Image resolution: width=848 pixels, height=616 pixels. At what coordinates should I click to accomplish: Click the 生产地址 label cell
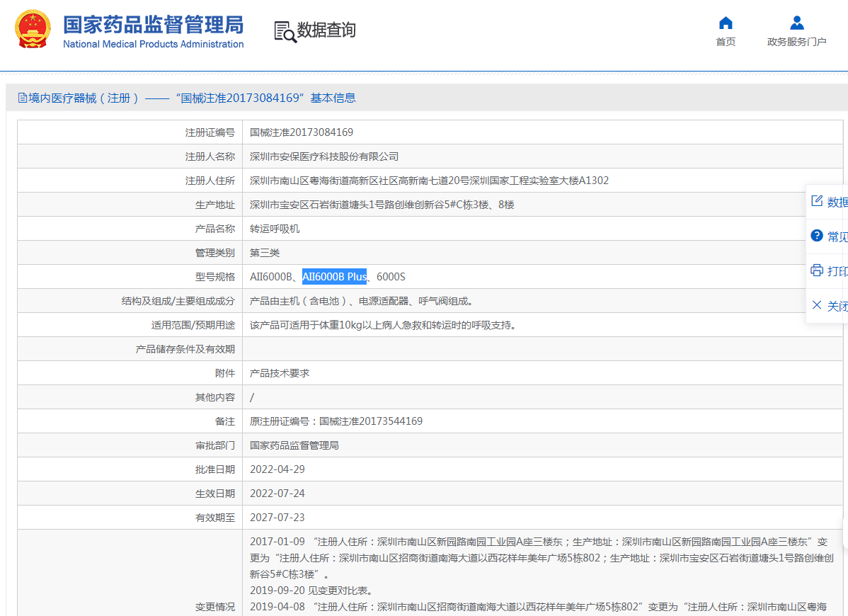click(x=130, y=205)
